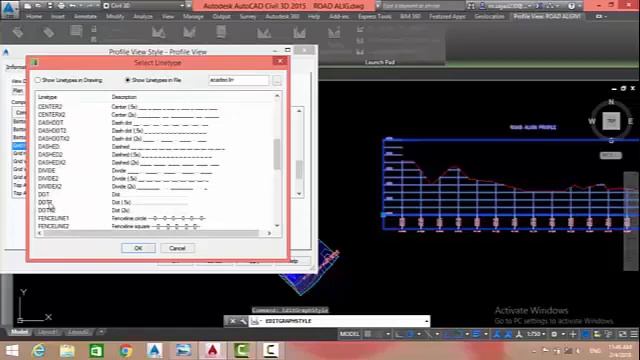Open the status bar Customization hamburger icon
This screenshot has width=640, height=360.
(x=634, y=334)
